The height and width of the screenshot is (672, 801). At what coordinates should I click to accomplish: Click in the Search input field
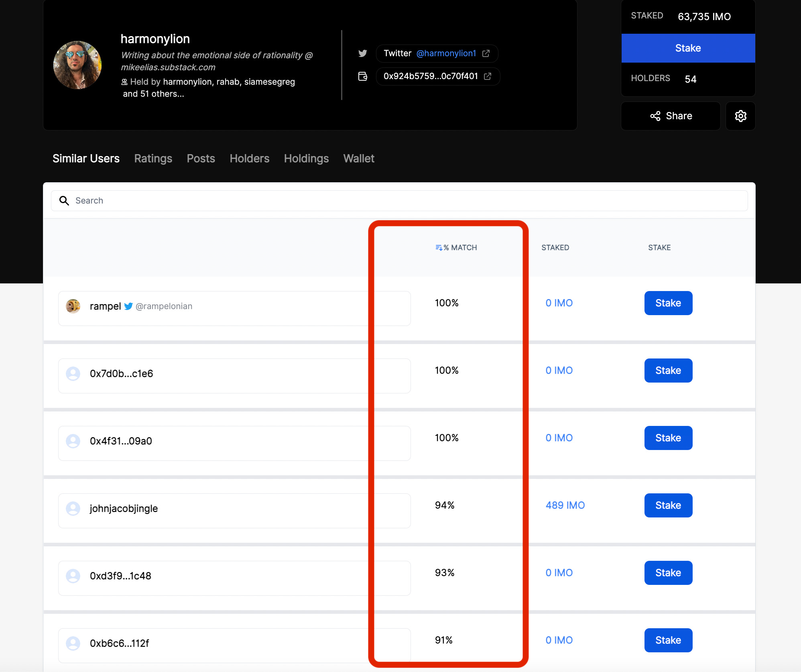coord(399,201)
